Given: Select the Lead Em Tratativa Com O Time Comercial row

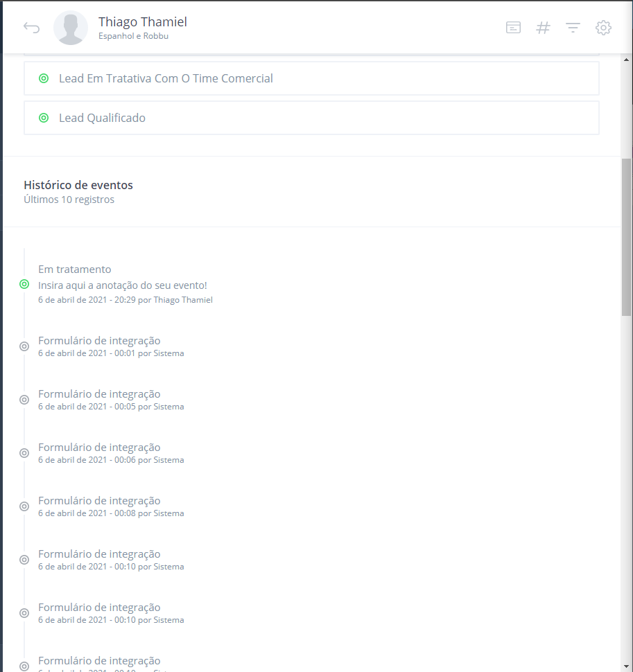Looking at the screenshot, I should [311, 78].
